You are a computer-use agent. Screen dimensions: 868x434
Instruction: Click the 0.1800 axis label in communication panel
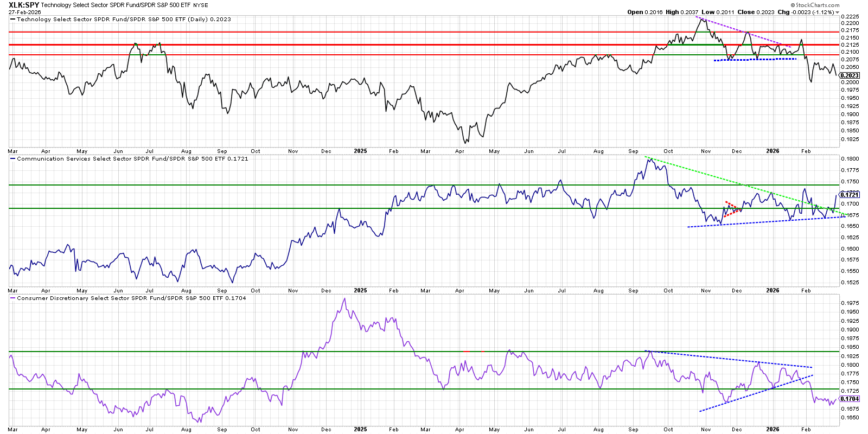pos(850,159)
